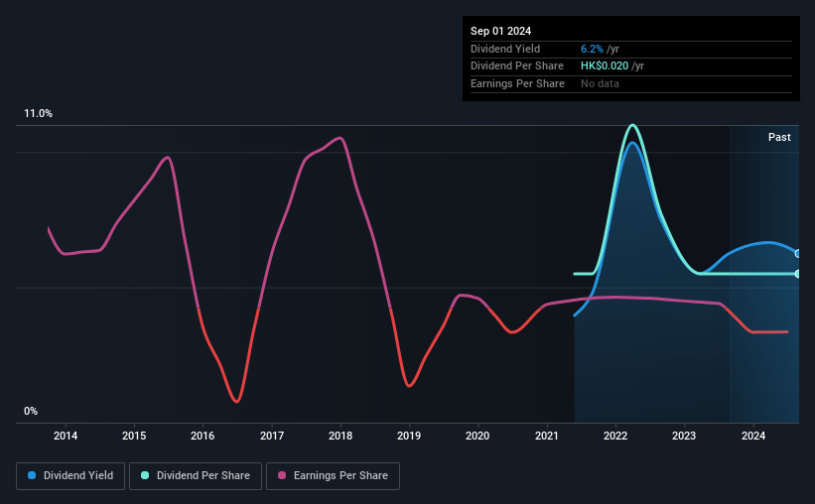
Task: Click the pink Earnings Per Share legend dot
Action: coord(282,475)
